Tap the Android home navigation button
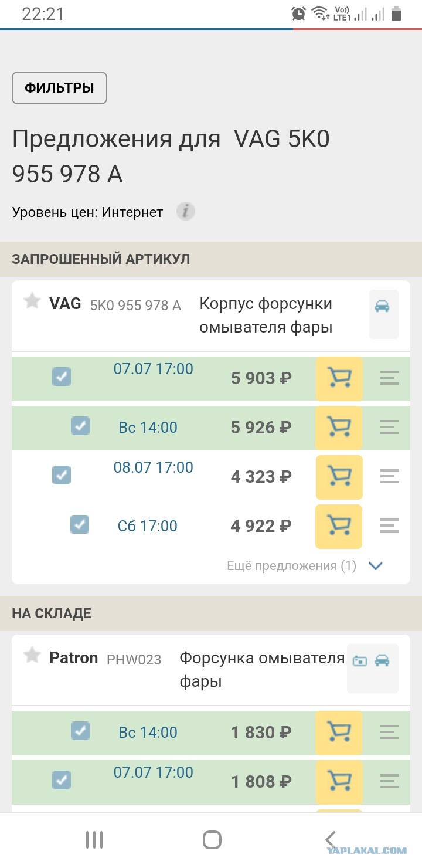This screenshot has width=422, height=868. point(212,840)
